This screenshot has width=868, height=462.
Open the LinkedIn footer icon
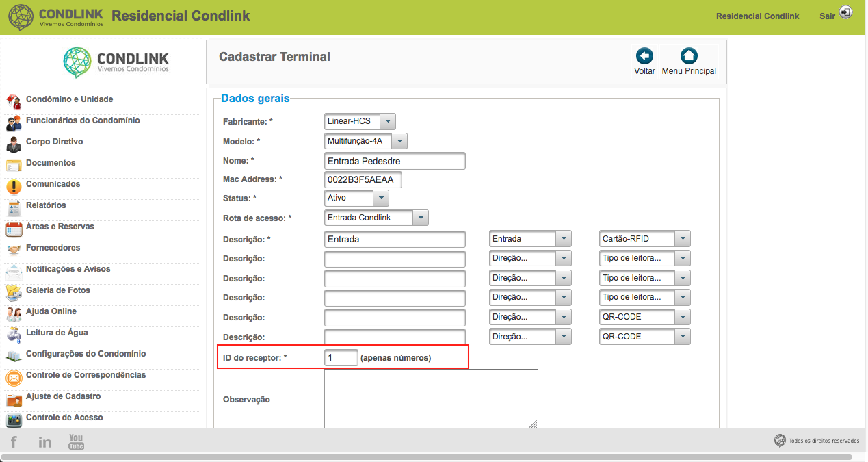45,441
